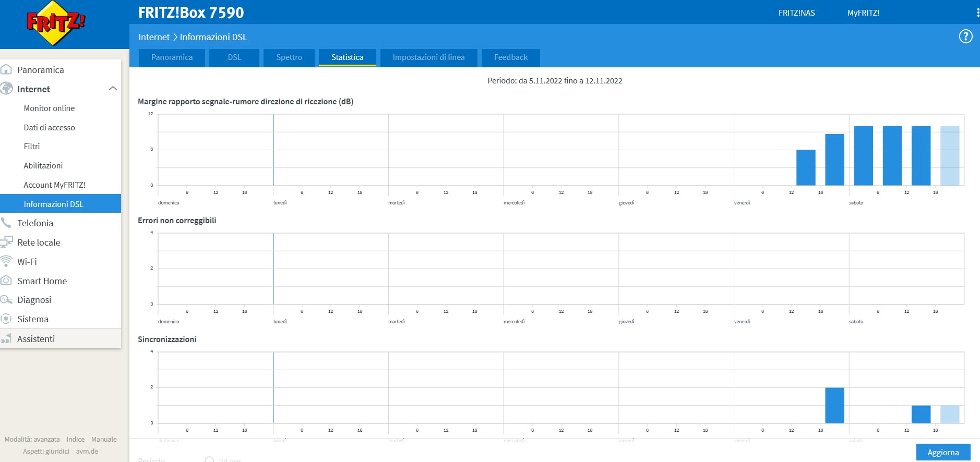Viewport: 980px width, 462px height.
Task: Open the three-dot menu in header
Action: pos(977,13)
